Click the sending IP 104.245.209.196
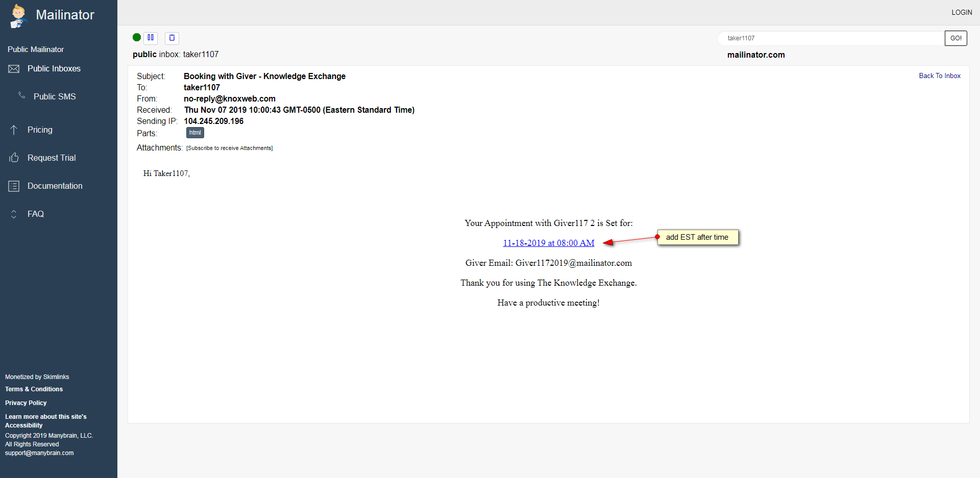The height and width of the screenshot is (478, 980). 214,121
